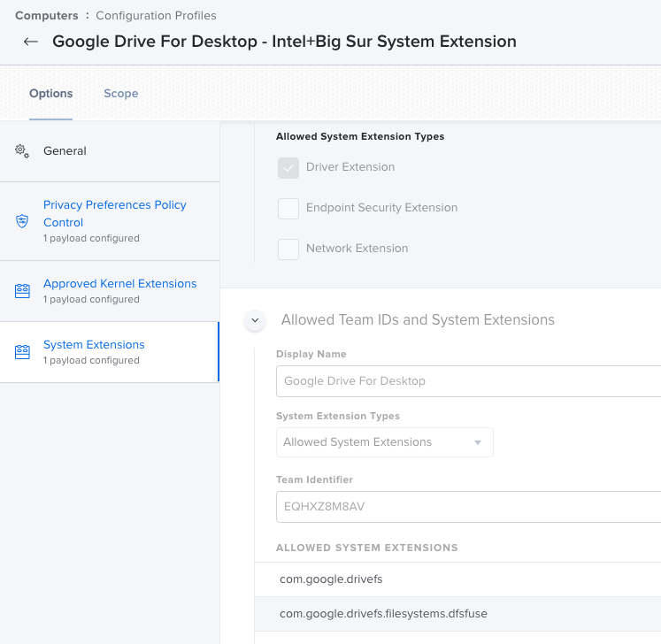Open the System Extension Types dropdown
Screen dimensions: 661x644
384,442
